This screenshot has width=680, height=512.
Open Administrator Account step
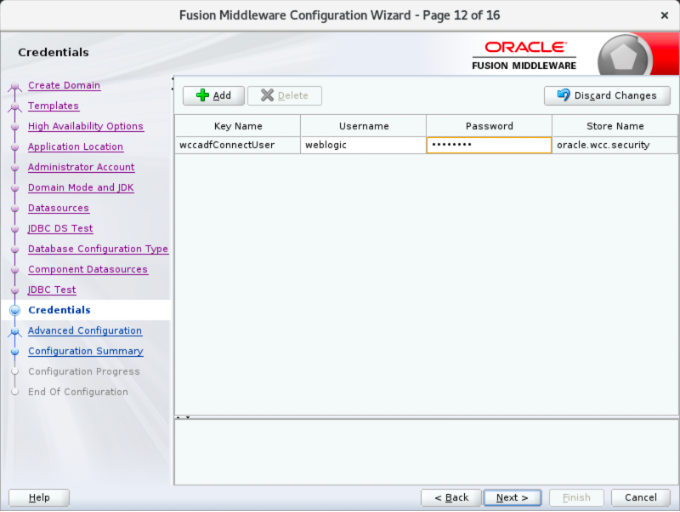click(x=81, y=167)
